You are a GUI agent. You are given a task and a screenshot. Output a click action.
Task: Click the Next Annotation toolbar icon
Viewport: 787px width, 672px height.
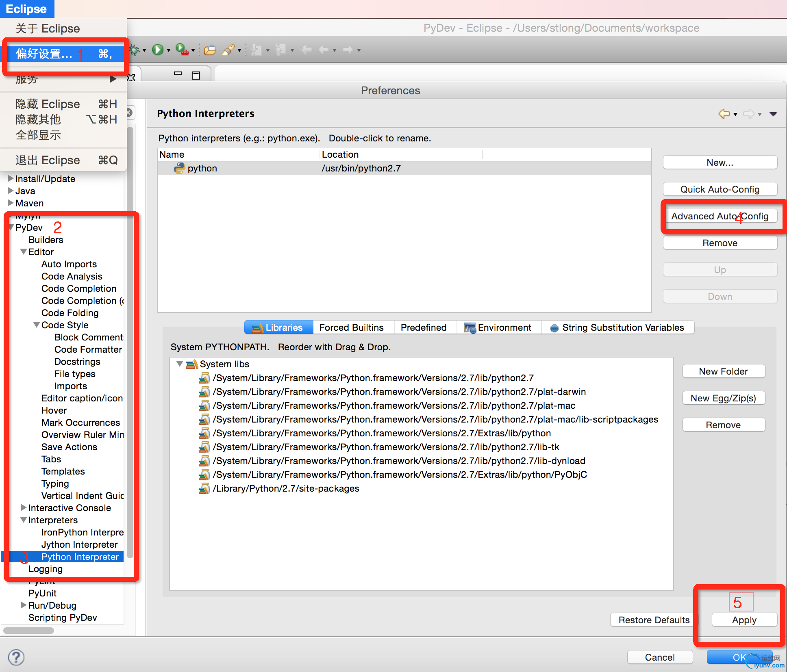pyautogui.click(x=256, y=50)
